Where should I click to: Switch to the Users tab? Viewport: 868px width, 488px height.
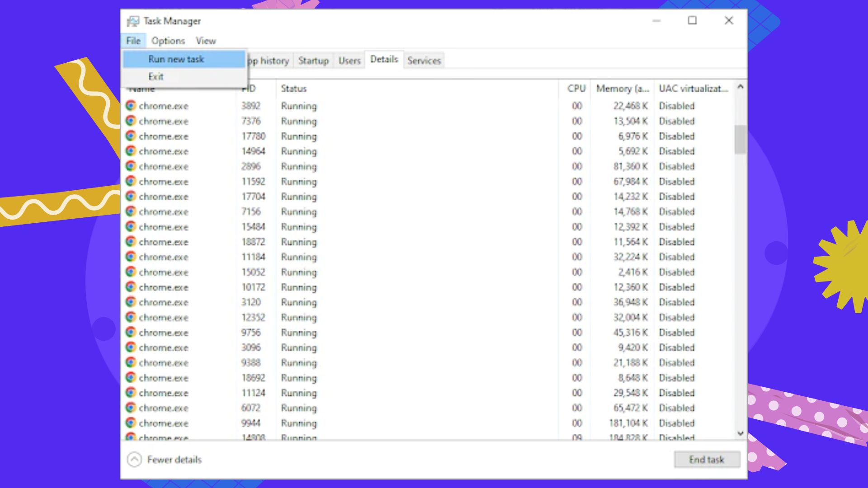coord(349,61)
